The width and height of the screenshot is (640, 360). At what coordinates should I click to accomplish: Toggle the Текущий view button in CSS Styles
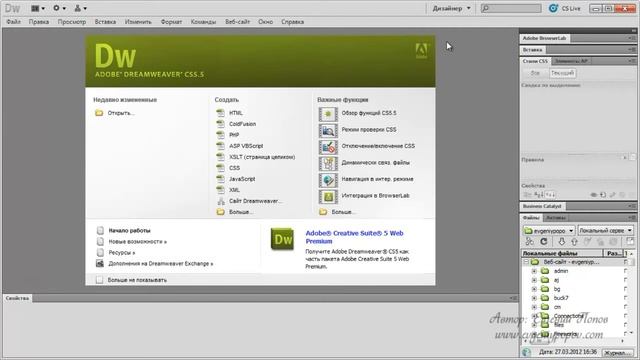pyautogui.click(x=562, y=73)
